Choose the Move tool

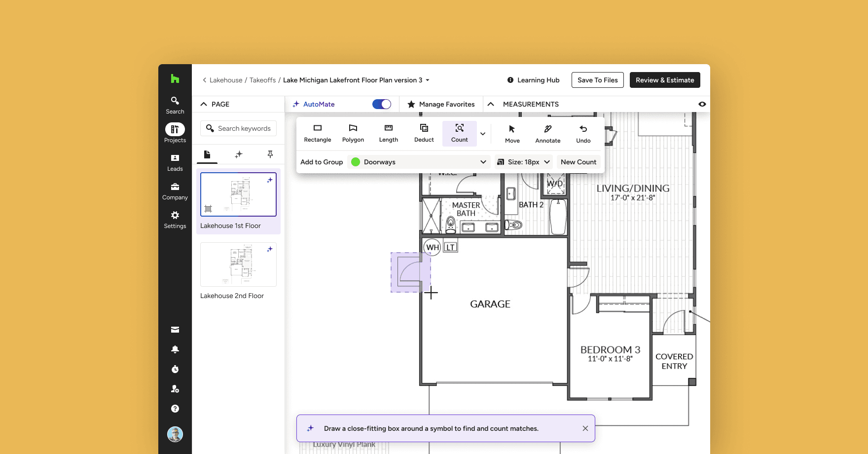512,134
